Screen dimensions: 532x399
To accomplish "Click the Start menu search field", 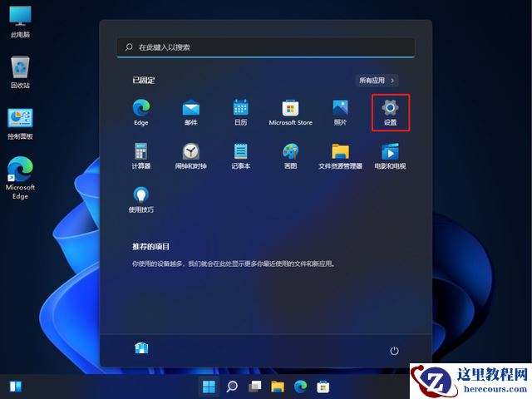I will pyautogui.click(x=266, y=47).
